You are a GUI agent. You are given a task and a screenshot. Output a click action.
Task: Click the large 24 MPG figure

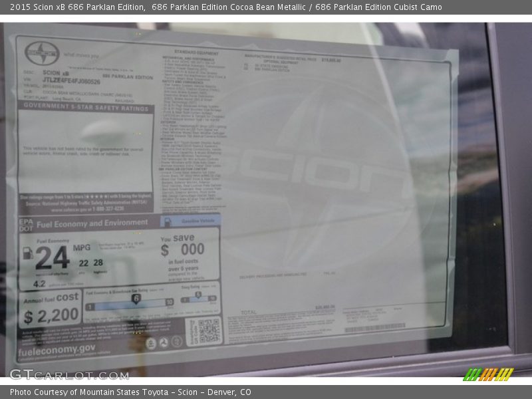(53, 257)
